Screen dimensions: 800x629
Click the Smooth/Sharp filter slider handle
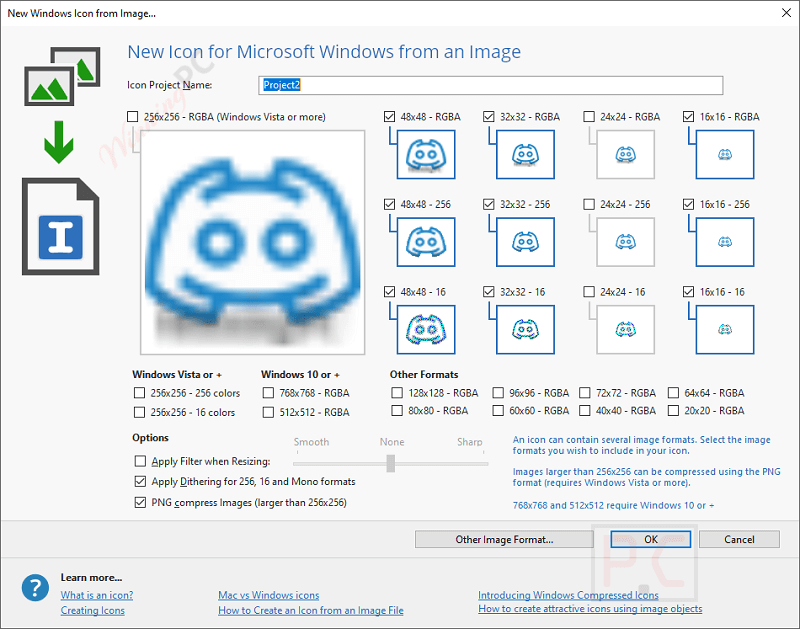[x=391, y=463]
